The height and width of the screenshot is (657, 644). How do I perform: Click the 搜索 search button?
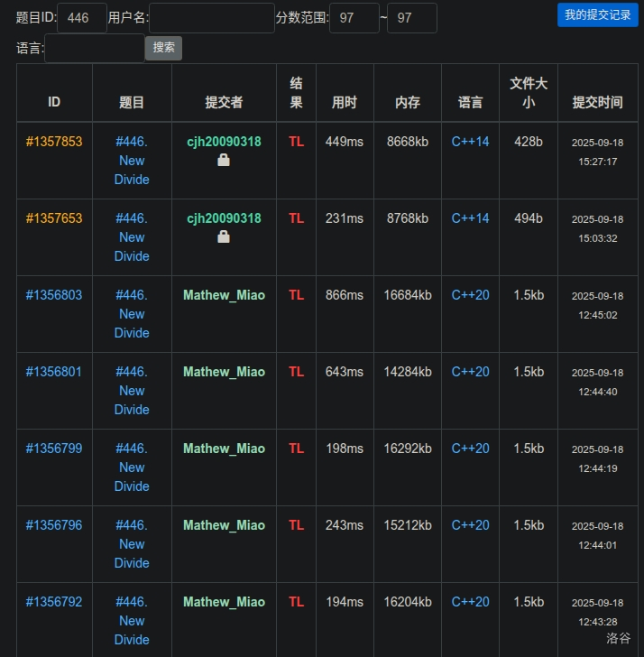(163, 48)
